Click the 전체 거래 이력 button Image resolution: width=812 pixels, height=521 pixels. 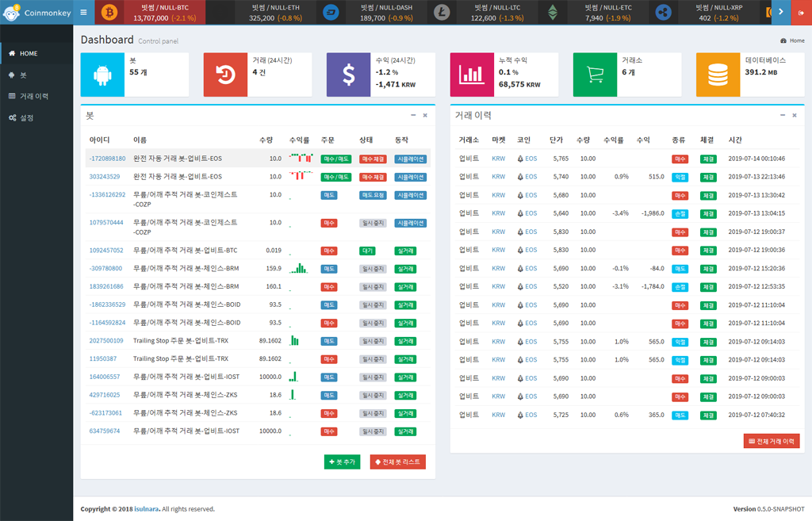[x=772, y=441]
